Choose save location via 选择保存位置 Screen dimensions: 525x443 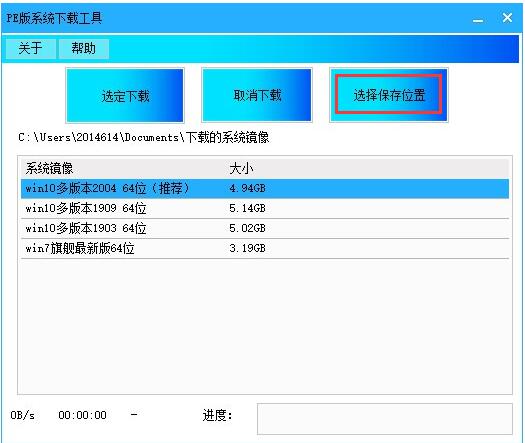point(389,95)
